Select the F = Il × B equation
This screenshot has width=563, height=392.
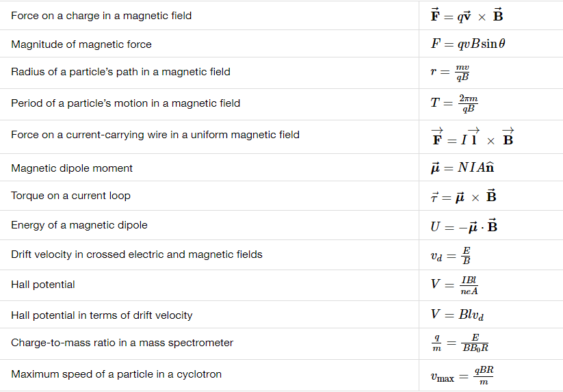[x=473, y=137]
